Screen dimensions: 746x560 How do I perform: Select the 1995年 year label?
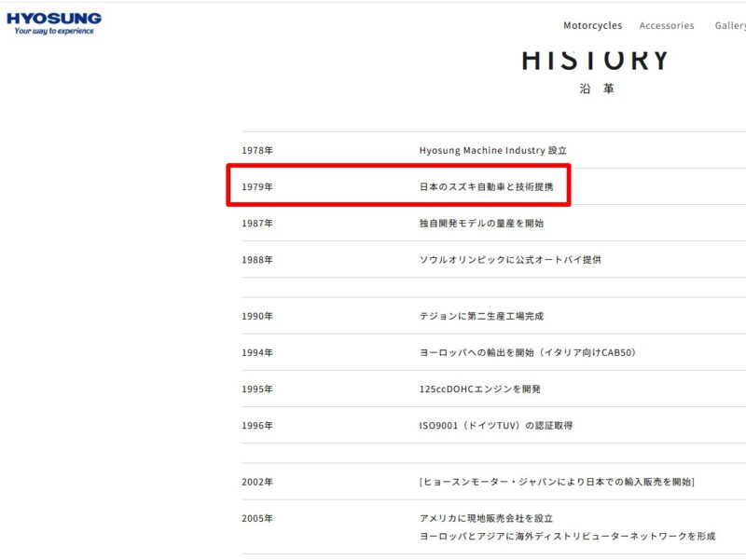(257, 389)
